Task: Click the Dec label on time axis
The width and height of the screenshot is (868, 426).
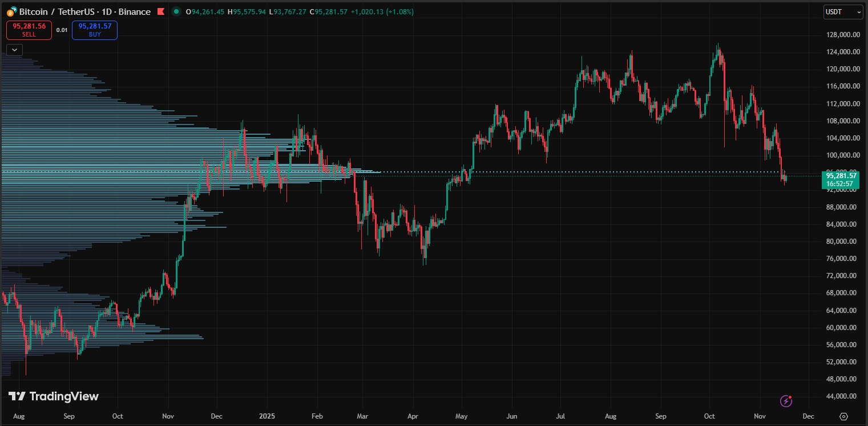Action: 808,417
